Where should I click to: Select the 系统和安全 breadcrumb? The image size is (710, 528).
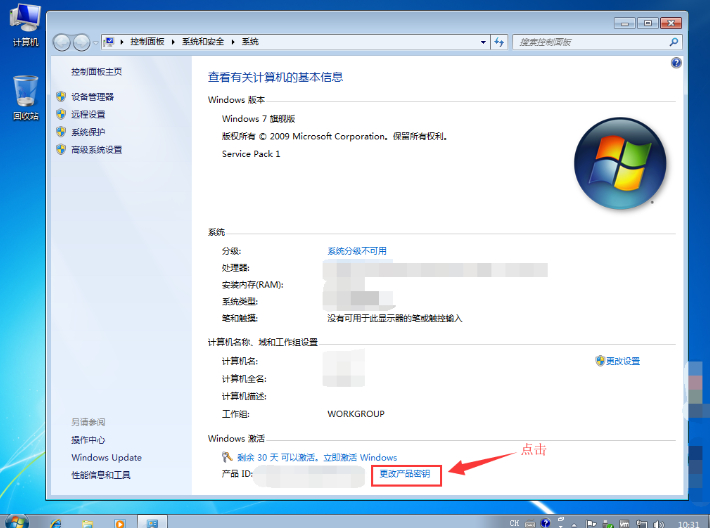coord(203,42)
